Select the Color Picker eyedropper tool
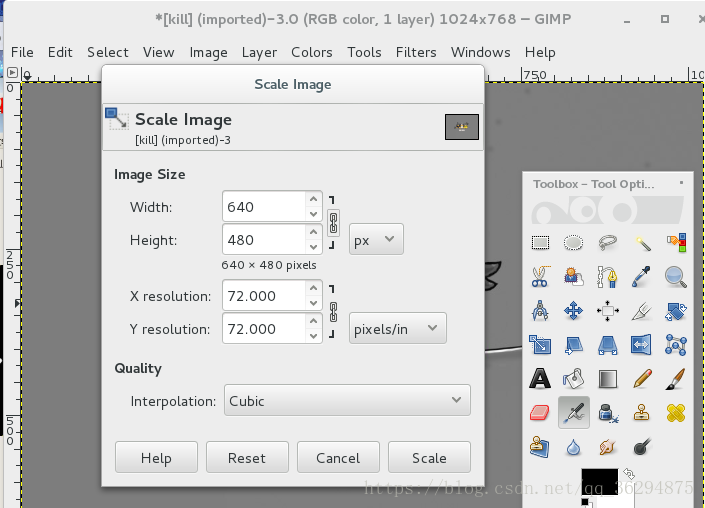The width and height of the screenshot is (705, 508). point(642,276)
